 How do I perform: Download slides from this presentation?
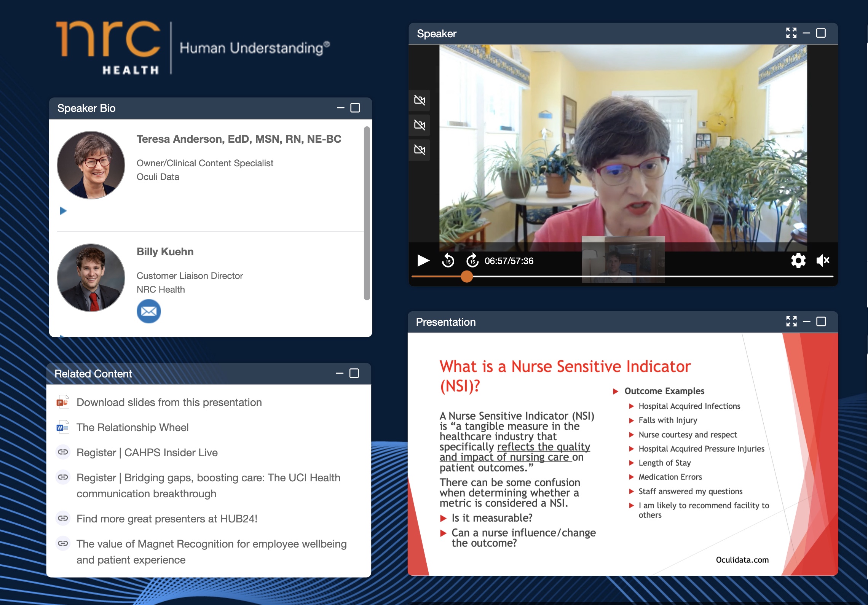click(x=169, y=402)
